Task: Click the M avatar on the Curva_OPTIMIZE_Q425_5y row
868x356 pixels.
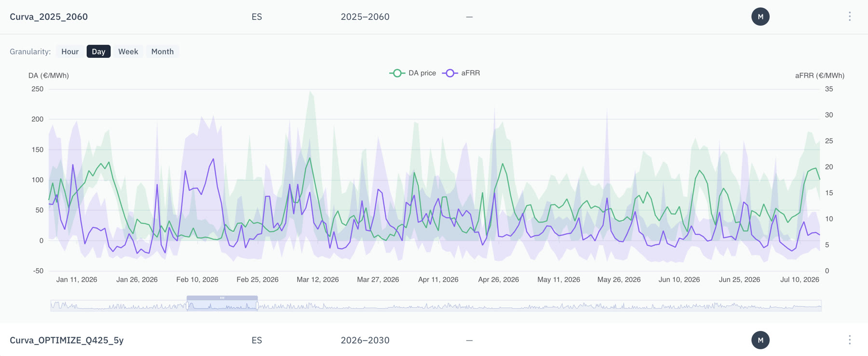Action: pyautogui.click(x=760, y=340)
